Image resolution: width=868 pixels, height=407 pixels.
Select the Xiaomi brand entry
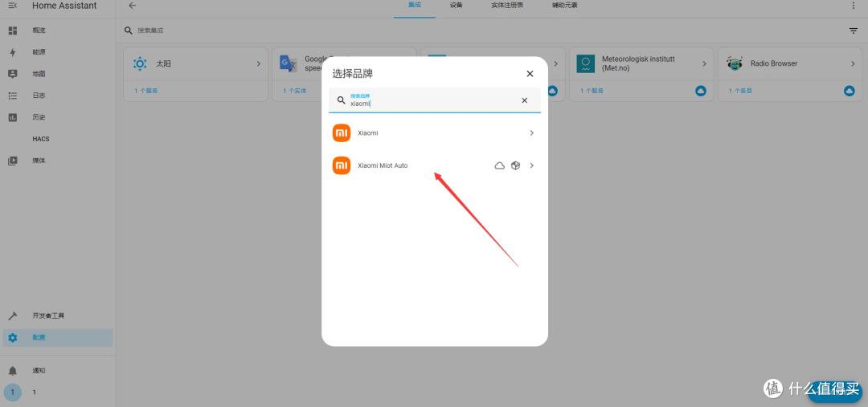point(435,133)
